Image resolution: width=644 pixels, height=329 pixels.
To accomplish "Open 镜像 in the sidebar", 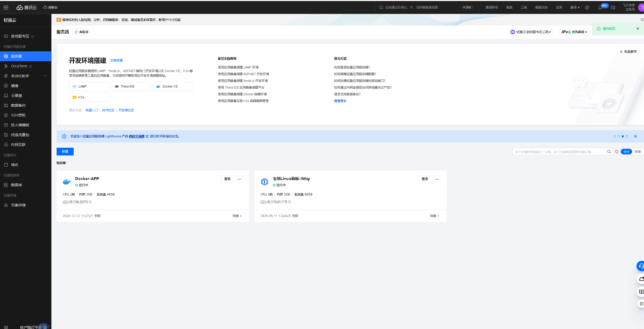I will 15,86.
